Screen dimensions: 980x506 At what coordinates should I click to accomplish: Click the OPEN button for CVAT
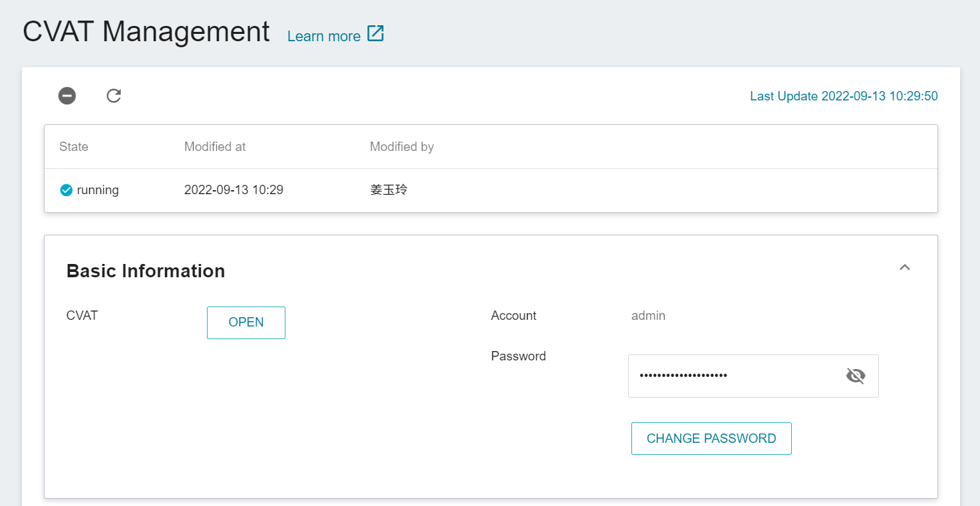[246, 322]
